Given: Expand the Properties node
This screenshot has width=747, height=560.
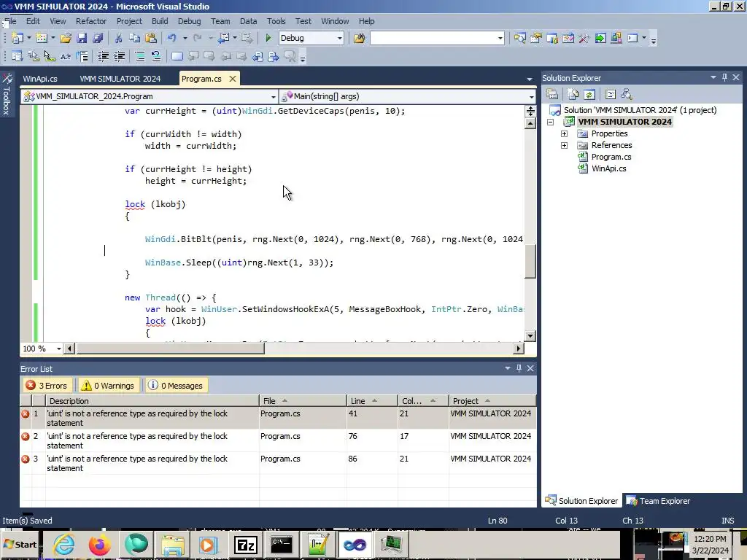Looking at the screenshot, I should (x=564, y=134).
